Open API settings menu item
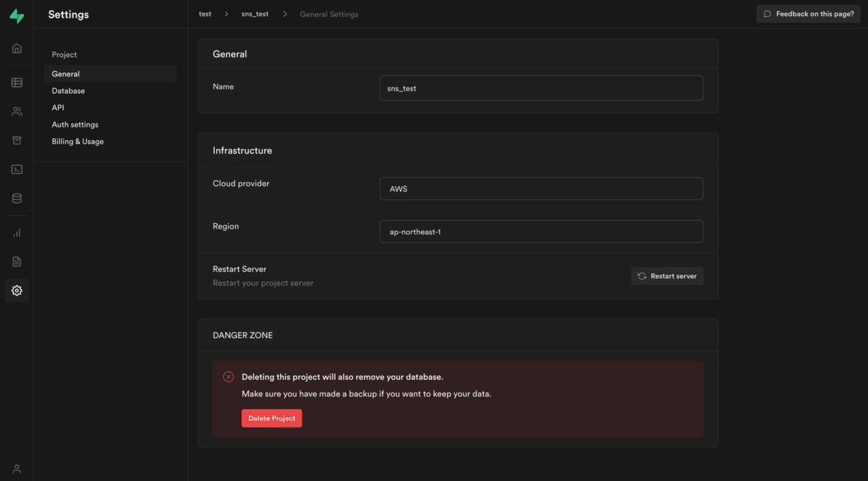The width and height of the screenshot is (868, 481). (x=58, y=108)
